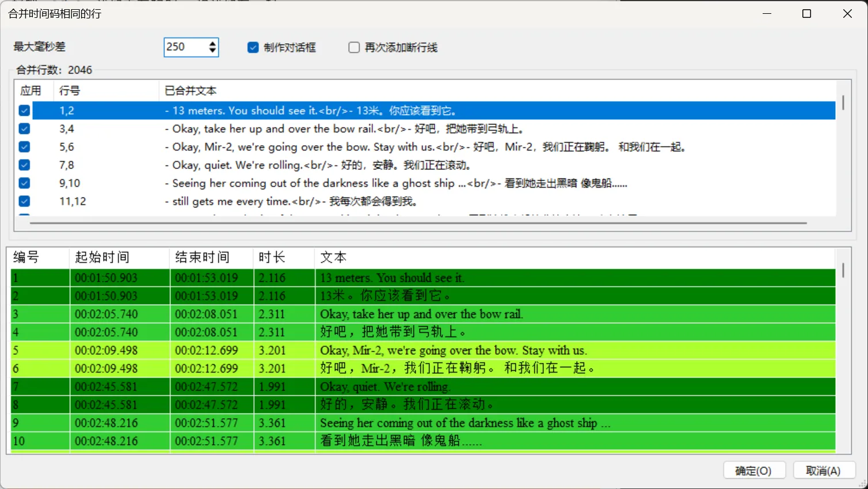The height and width of the screenshot is (489, 868).
Task: Uncheck the checkbox next to rows 5,6
Action: click(x=24, y=146)
